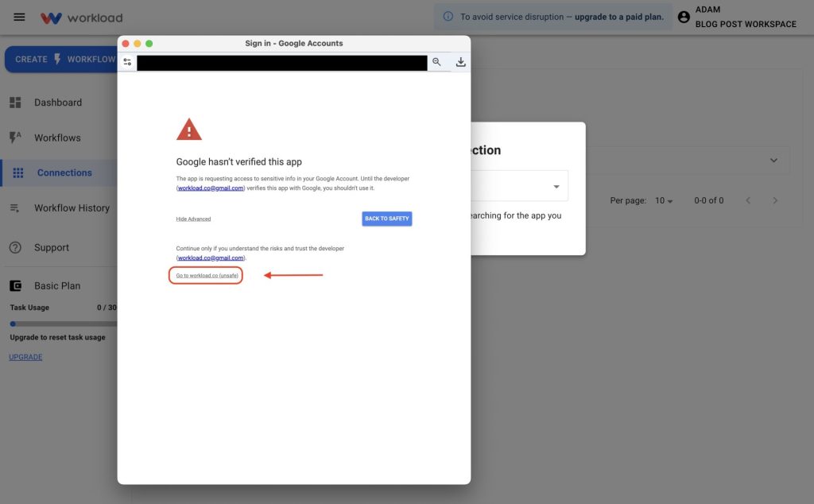The width and height of the screenshot is (814, 504).
Task: Click Upgrade to reset task usage text
Action: [x=57, y=337]
